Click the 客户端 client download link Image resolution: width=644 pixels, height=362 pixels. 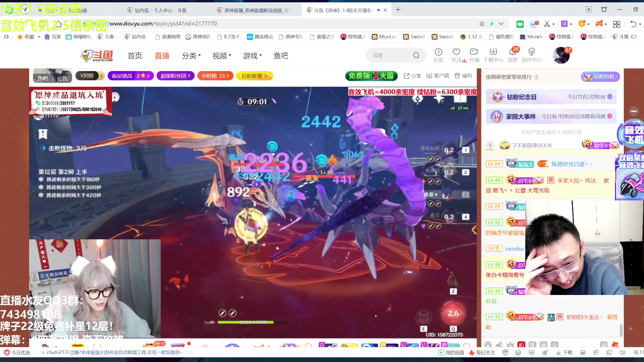tap(438, 76)
